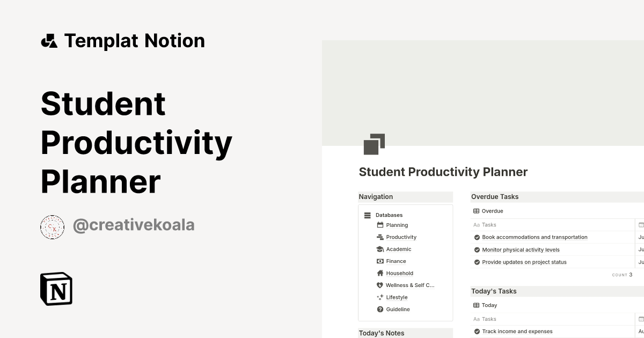Open Guideline via its question mark icon
This screenshot has width=644, height=338.
(380, 309)
